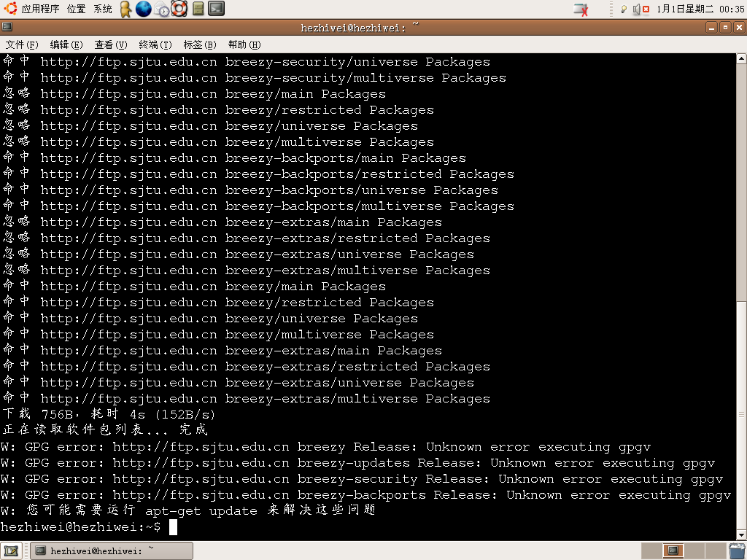
Task: Click 'breezy-backports/restricted Packages' line
Action: 258,174
